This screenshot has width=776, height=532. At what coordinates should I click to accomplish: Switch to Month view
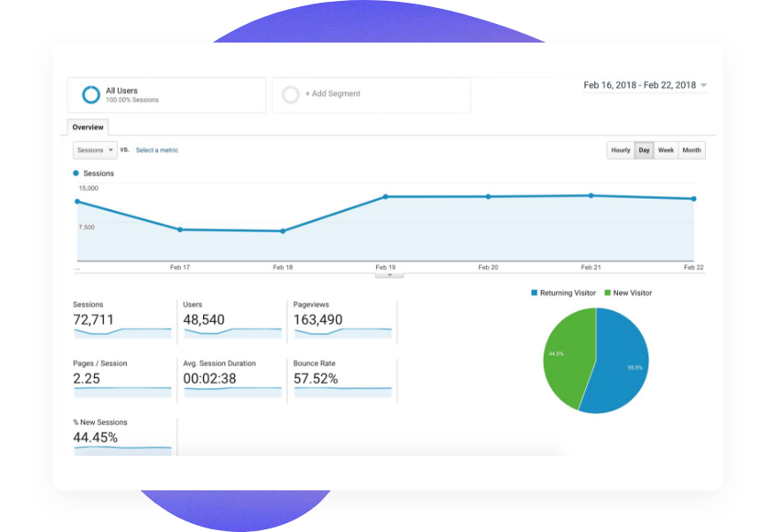[x=691, y=150]
